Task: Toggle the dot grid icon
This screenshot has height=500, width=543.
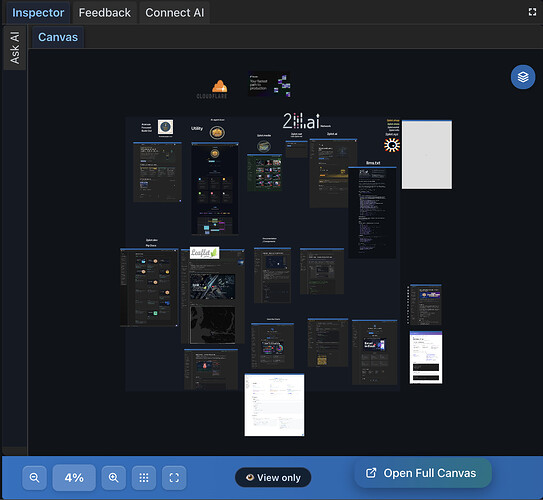Action: [144, 478]
